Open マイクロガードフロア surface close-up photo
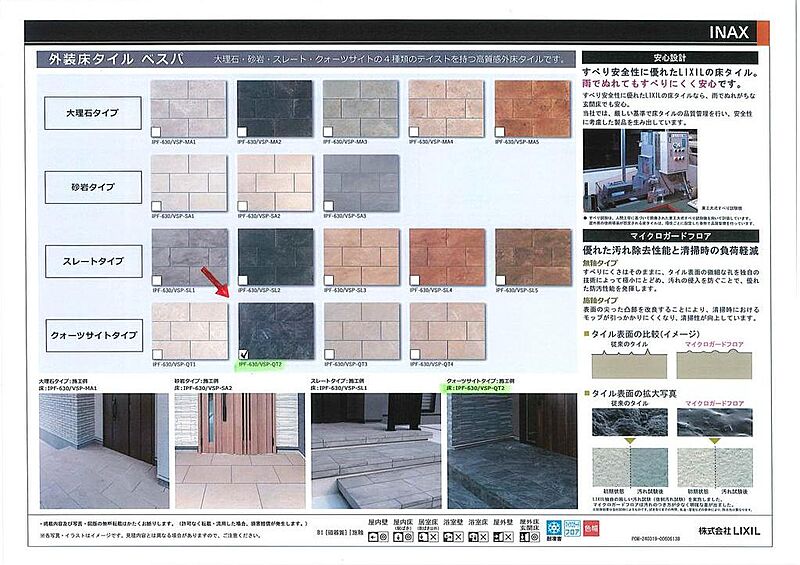800x565 pixels. point(714,422)
